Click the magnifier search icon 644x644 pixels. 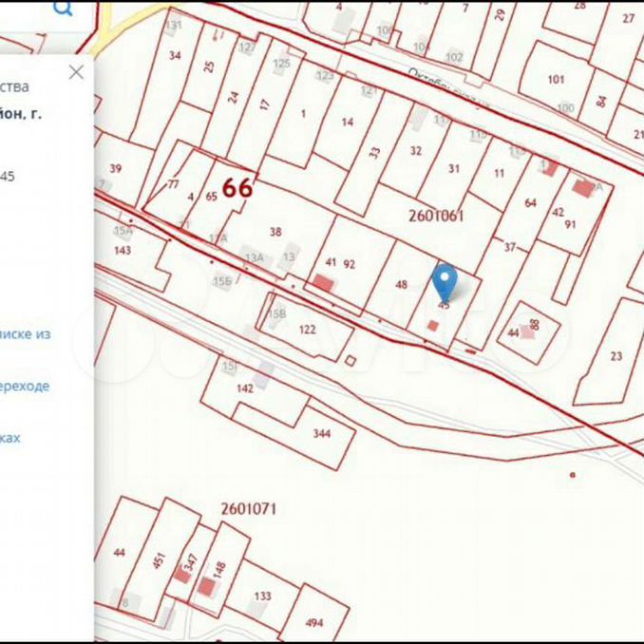pyautogui.click(x=63, y=9)
